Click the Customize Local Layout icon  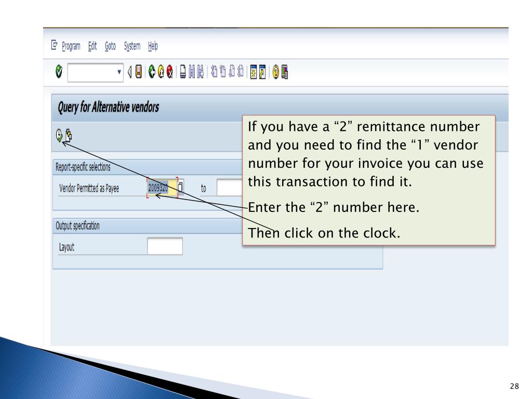coord(284,72)
